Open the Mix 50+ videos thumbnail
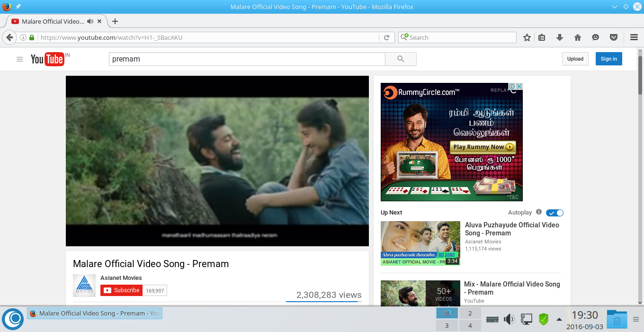Image resolution: width=644 pixels, height=332 pixels. click(420, 293)
